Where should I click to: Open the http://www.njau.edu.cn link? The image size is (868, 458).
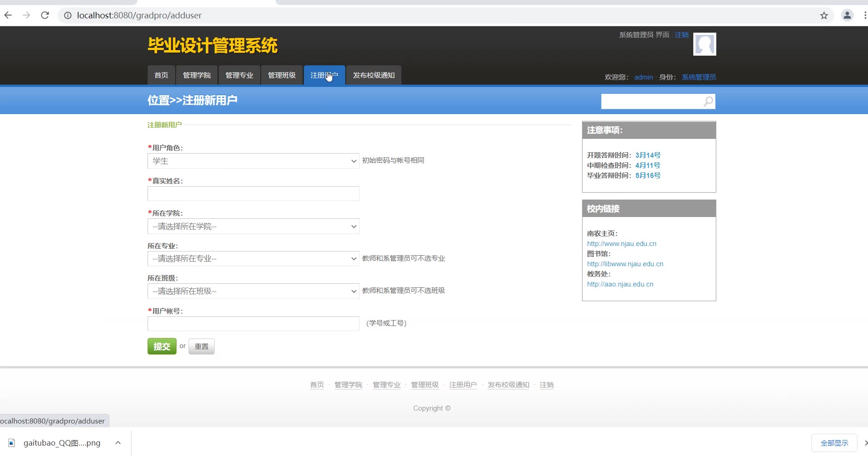[622, 244]
